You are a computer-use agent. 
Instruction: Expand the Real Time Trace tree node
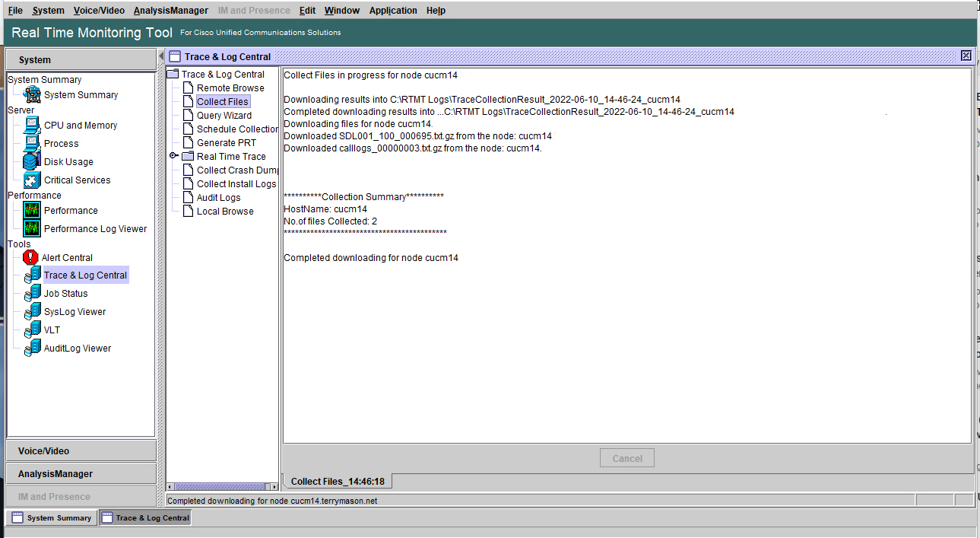[x=173, y=156]
